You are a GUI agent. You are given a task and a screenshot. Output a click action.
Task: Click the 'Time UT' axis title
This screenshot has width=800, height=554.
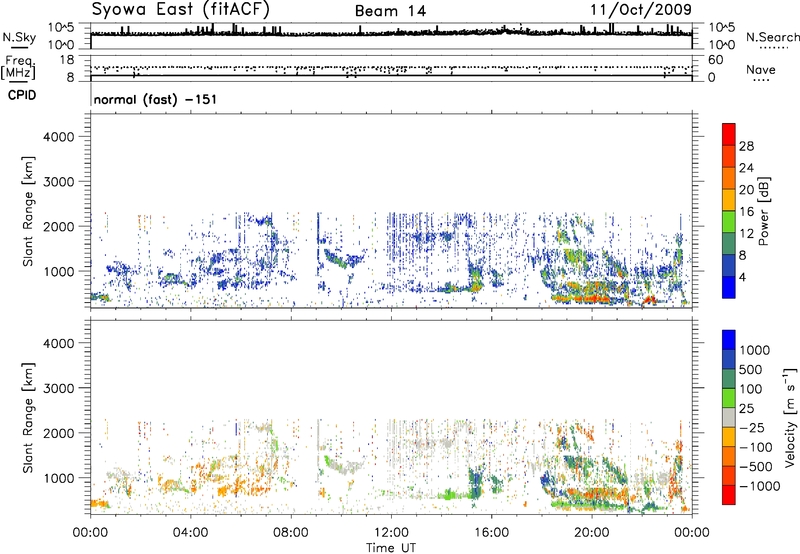[391, 548]
